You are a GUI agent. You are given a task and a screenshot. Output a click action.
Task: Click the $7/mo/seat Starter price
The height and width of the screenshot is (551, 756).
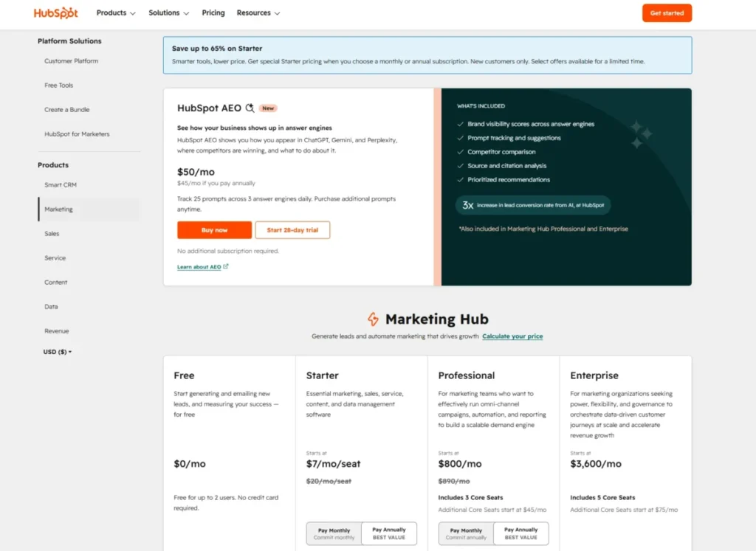(333, 464)
